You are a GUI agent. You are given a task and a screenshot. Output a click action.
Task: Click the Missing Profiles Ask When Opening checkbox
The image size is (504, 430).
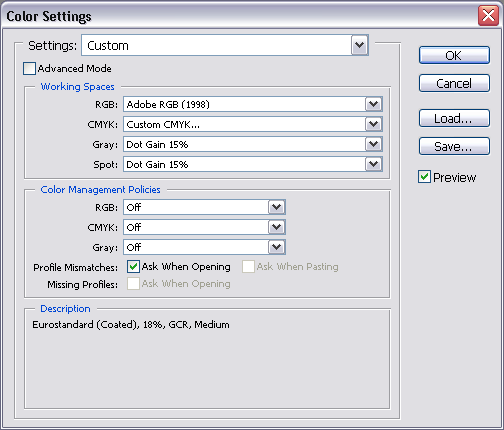point(133,284)
